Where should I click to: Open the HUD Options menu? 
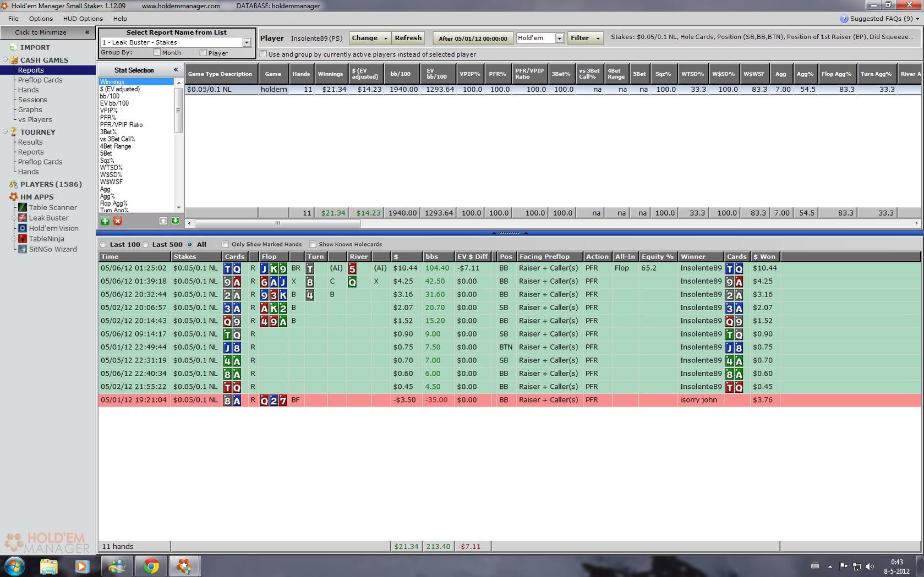83,19
